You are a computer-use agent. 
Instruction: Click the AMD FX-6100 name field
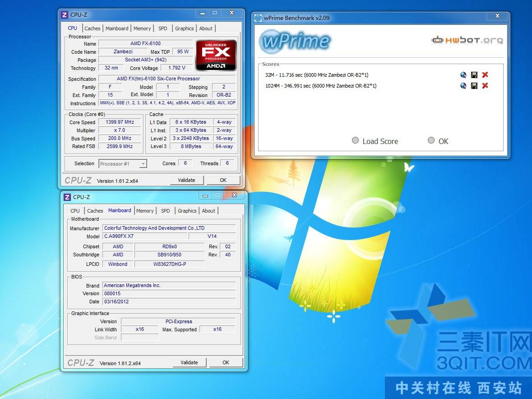[x=146, y=43]
